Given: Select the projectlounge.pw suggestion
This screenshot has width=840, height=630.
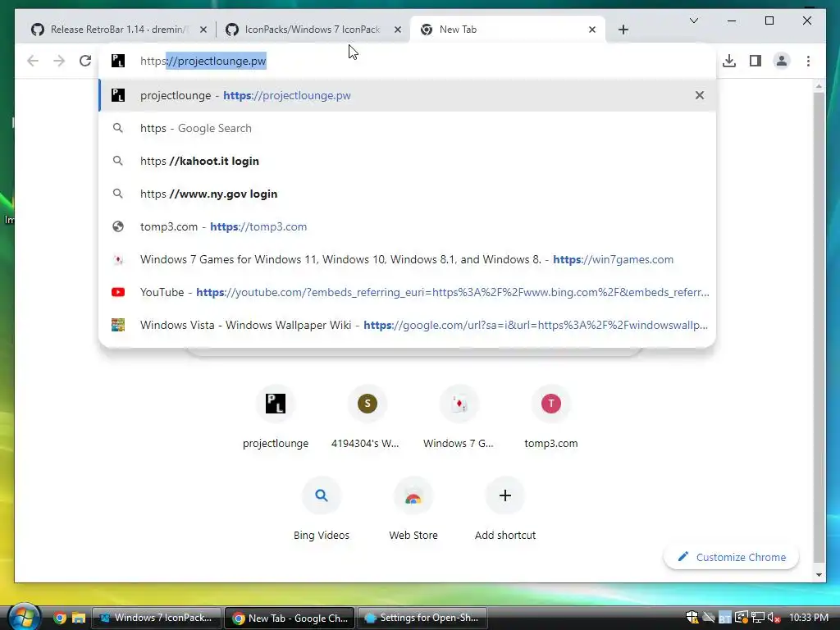Looking at the screenshot, I should pyautogui.click(x=407, y=95).
